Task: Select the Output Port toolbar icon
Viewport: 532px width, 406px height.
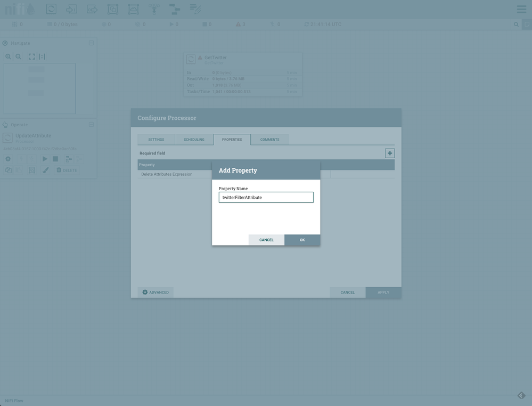Action: point(92,9)
